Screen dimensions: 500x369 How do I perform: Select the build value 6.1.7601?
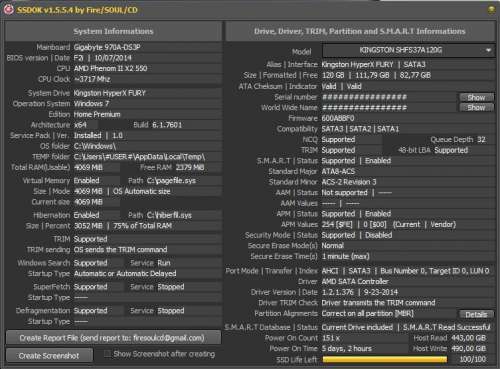167,125
